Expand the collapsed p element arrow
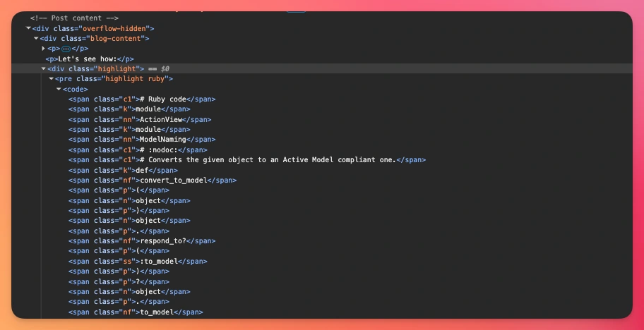644x330 pixels. click(44, 49)
